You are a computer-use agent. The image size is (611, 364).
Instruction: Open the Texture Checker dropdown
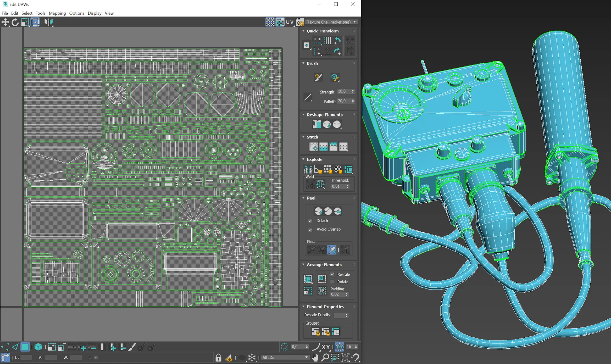click(331, 22)
